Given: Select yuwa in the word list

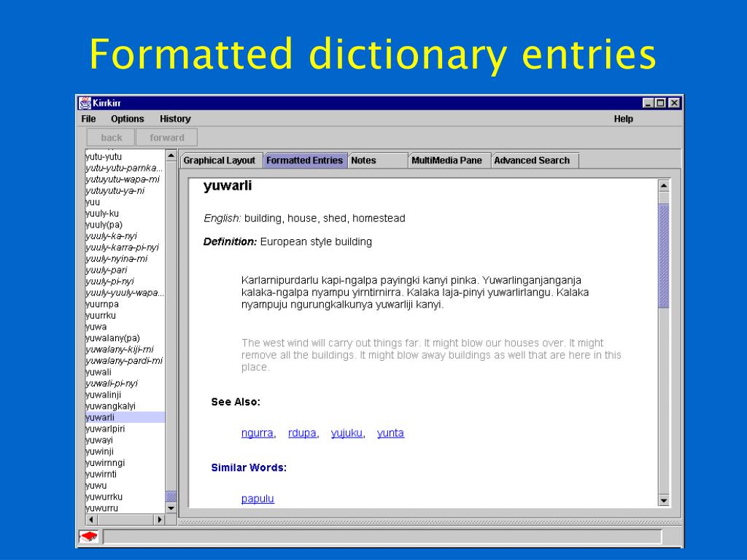Looking at the screenshot, I should [125, 327].
